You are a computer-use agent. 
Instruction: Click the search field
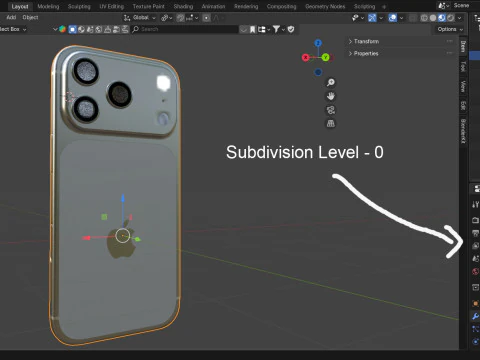[185, 29]
